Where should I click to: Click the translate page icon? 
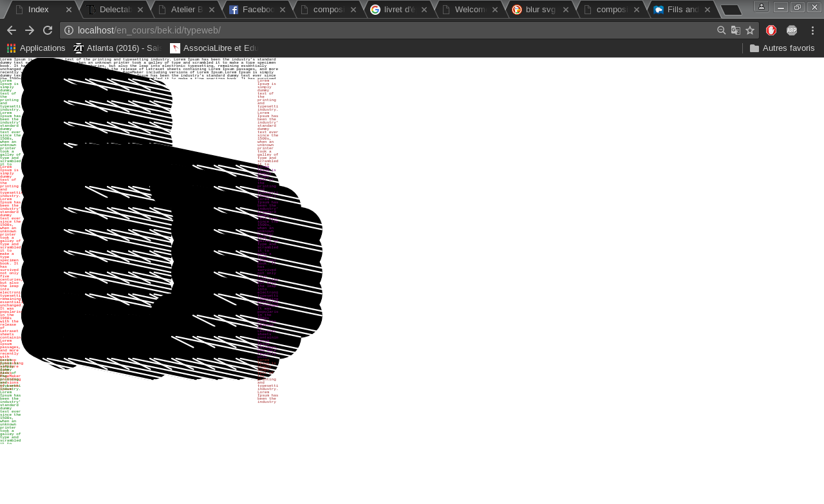(x=736, y=30)
